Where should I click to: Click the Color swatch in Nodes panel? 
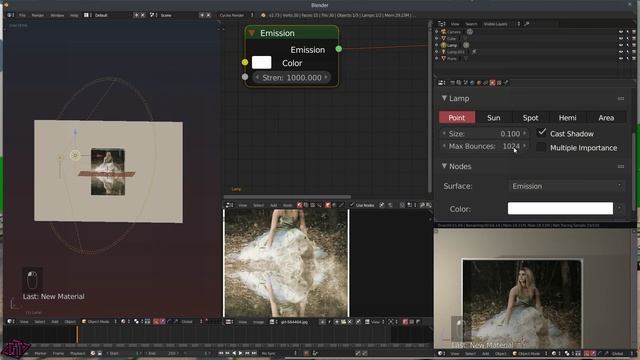click(560, 209)
